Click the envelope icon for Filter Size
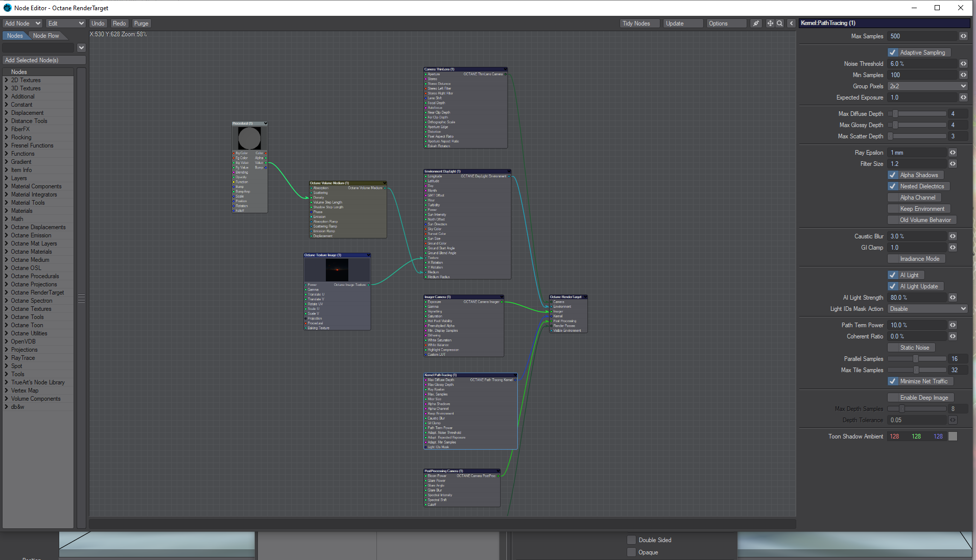 click(953, 164)
